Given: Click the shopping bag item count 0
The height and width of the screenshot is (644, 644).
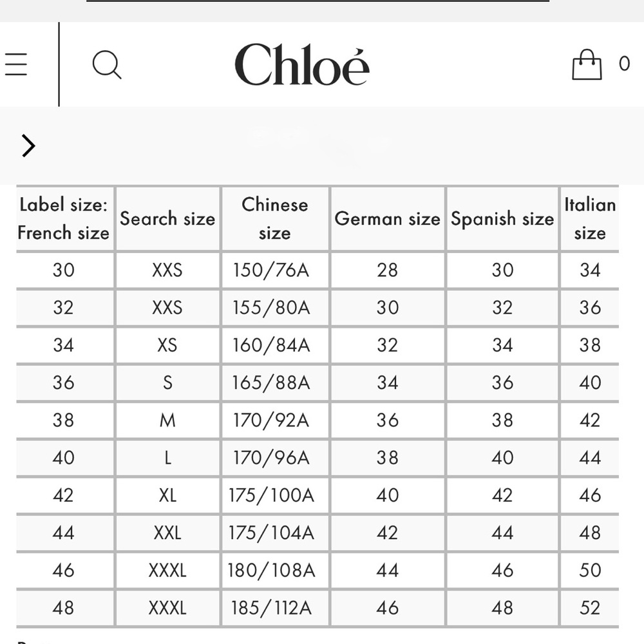Looking at the screenshot, I should click(624, 64).
